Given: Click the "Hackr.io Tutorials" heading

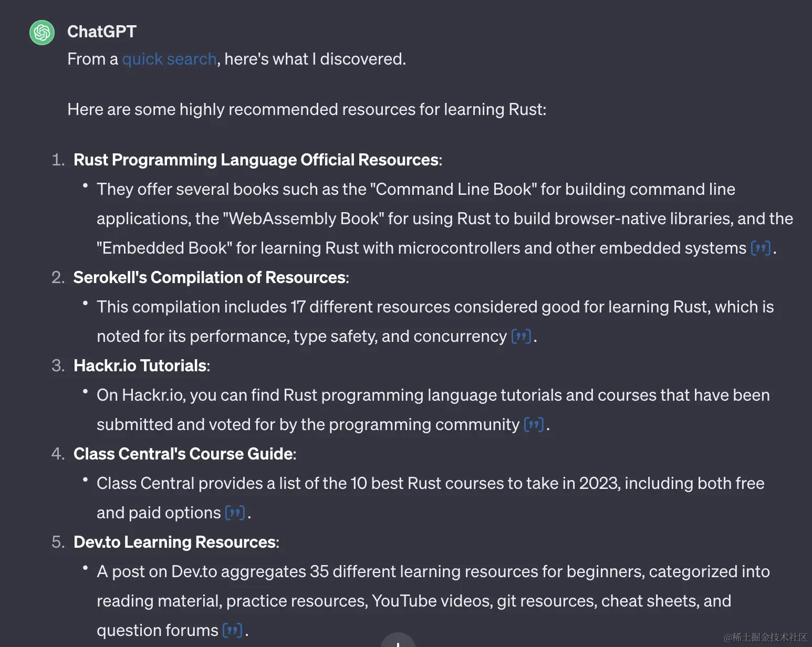Looking at the screenshot, I should tap(140, 366).
